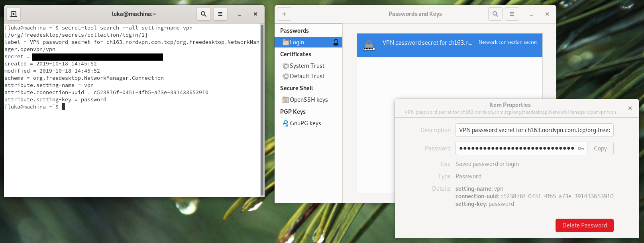This screenshot has width=644, height=243.
Task: Click 'setting-name: vpn' detail line
Action: 479,189
